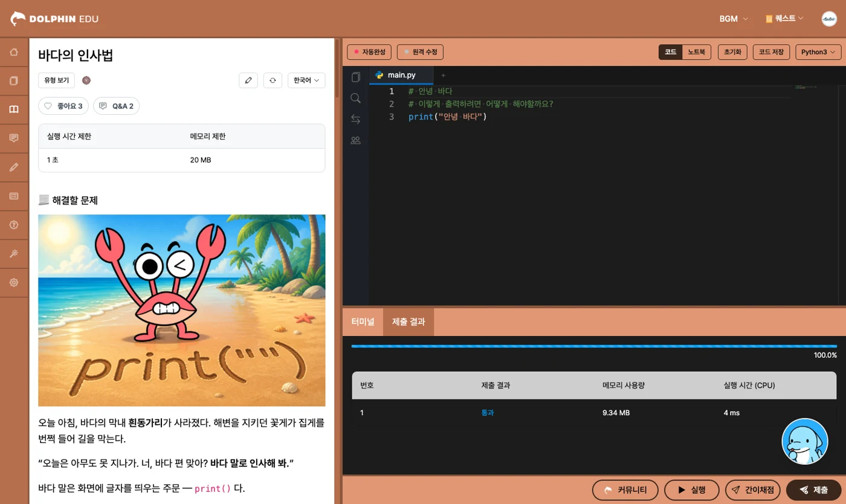Screen dimensions: 846x504
Task: Open the chat bubble sidebar icon
Action: pyautogui.click(x=14, y=138)
